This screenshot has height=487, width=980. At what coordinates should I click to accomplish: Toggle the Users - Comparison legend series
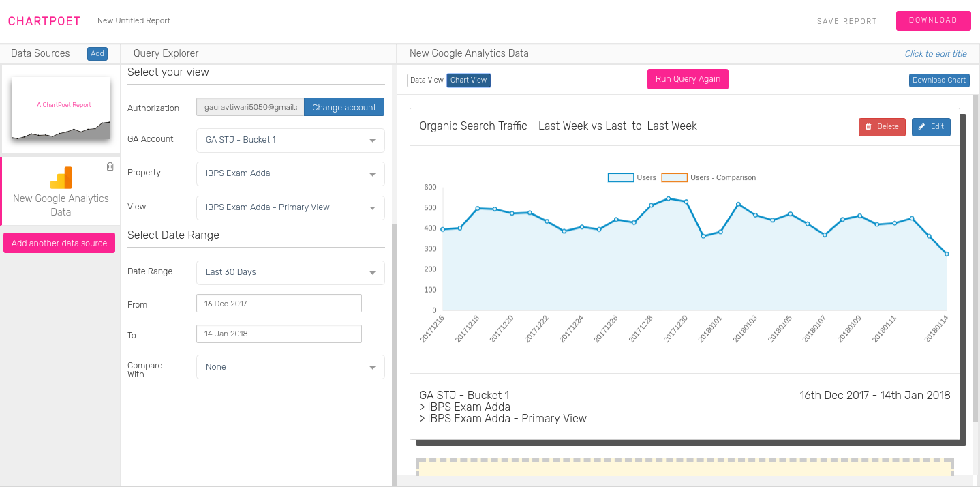[x=709, y=177]
